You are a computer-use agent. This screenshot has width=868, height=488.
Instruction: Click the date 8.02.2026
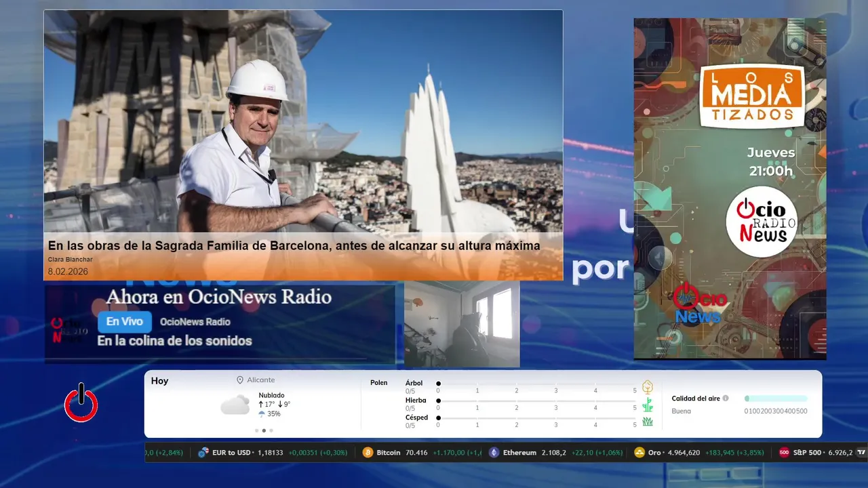pos(68,272)
